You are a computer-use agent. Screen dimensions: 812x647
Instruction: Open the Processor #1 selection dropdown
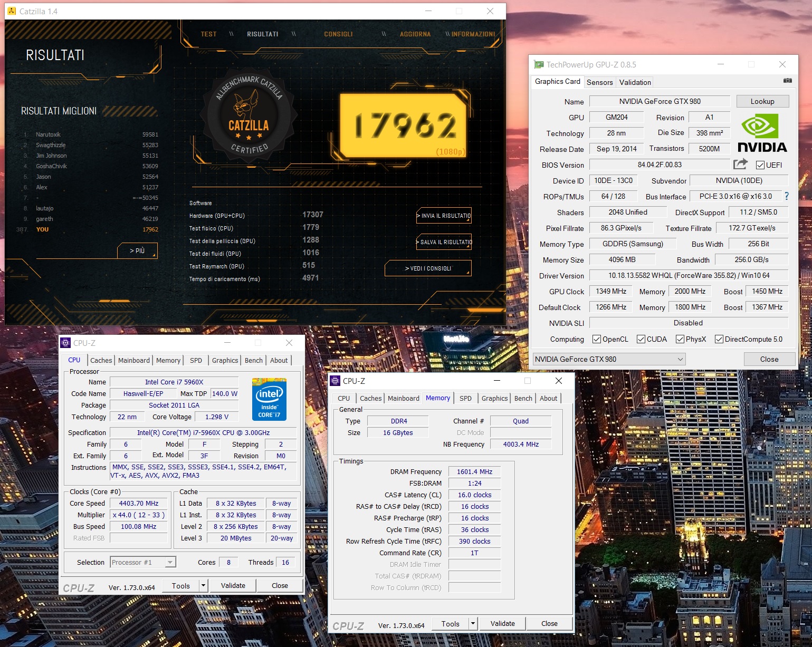click(x=143, y=563)
